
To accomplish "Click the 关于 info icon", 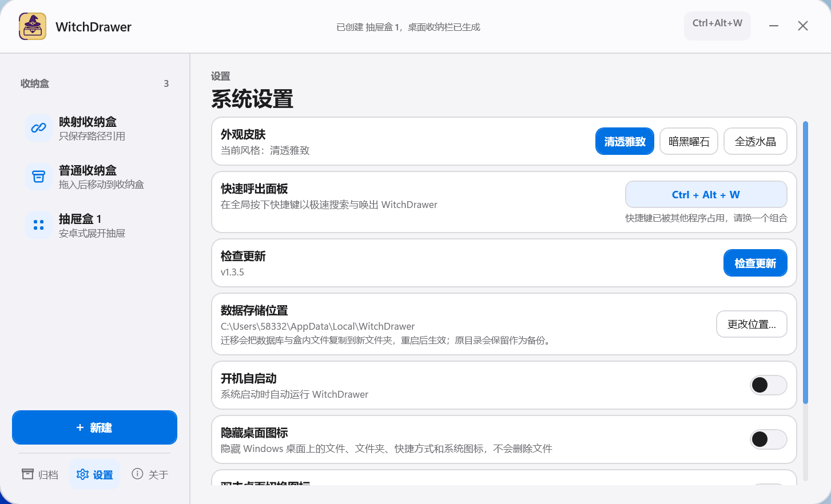I will click(137, 474).
